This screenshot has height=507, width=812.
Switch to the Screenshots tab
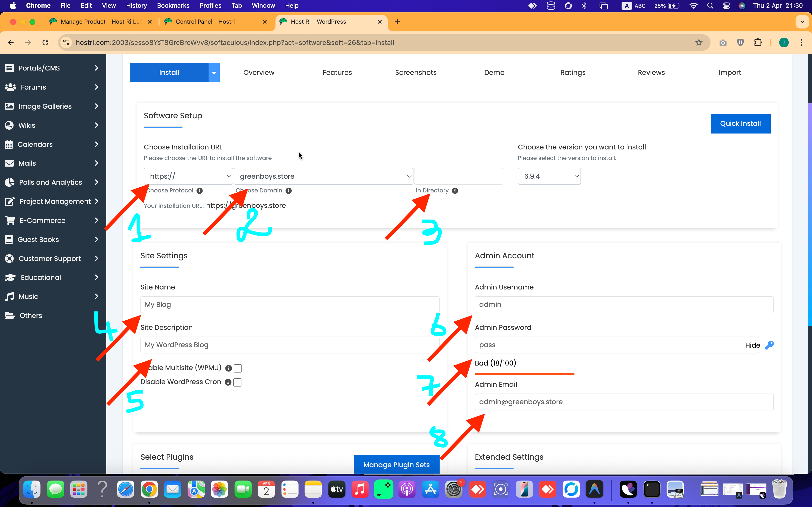click(415, 72)
